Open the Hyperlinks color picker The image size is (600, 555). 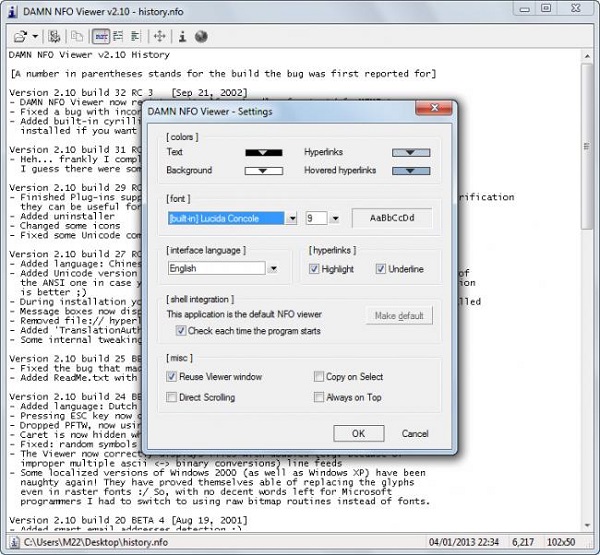coord(411,152)
